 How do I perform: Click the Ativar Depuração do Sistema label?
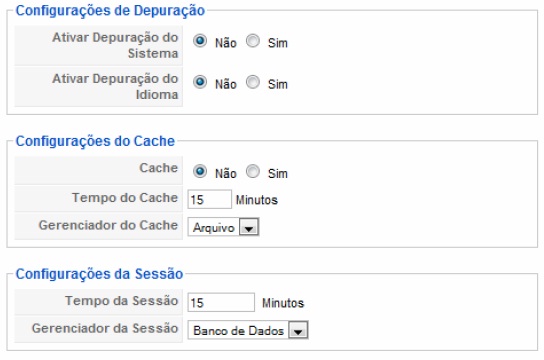pos(115,45)
